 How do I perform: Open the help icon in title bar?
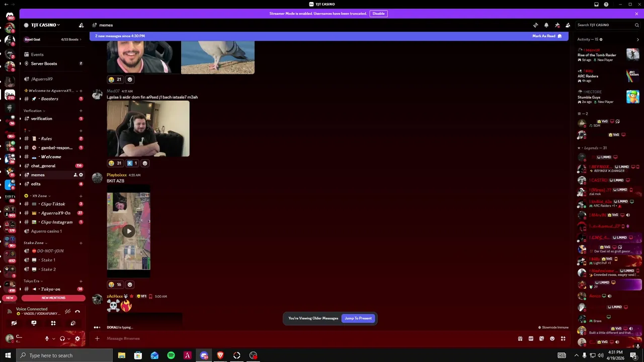tap(606, 4)
